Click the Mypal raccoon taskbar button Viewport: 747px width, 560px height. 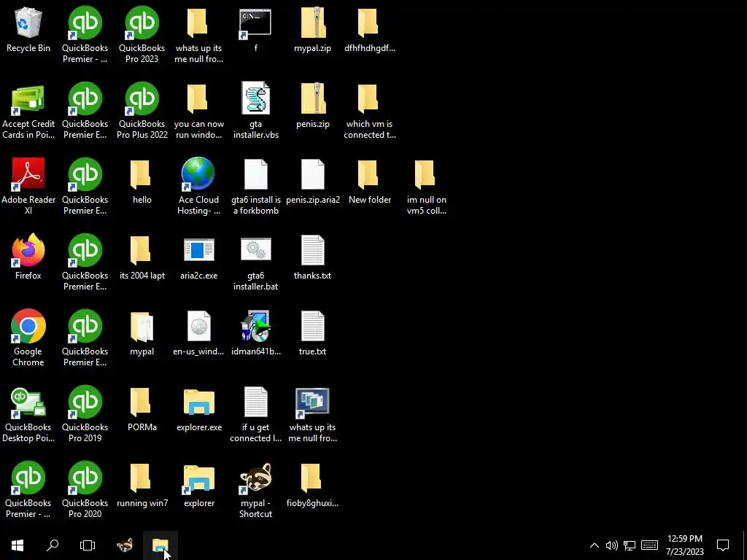click(125, 545)
